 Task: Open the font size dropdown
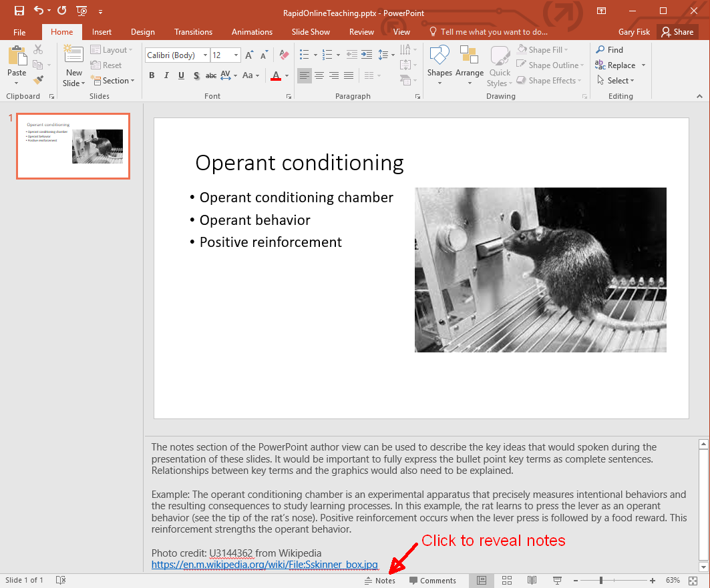pos(236,55)
